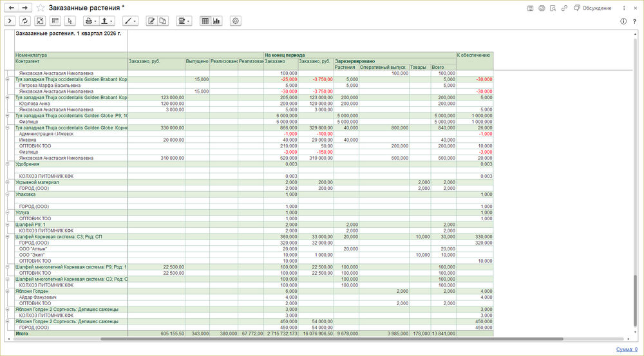Click the Сумма: 0 link

pyautogui.click(x=627, y=349)
